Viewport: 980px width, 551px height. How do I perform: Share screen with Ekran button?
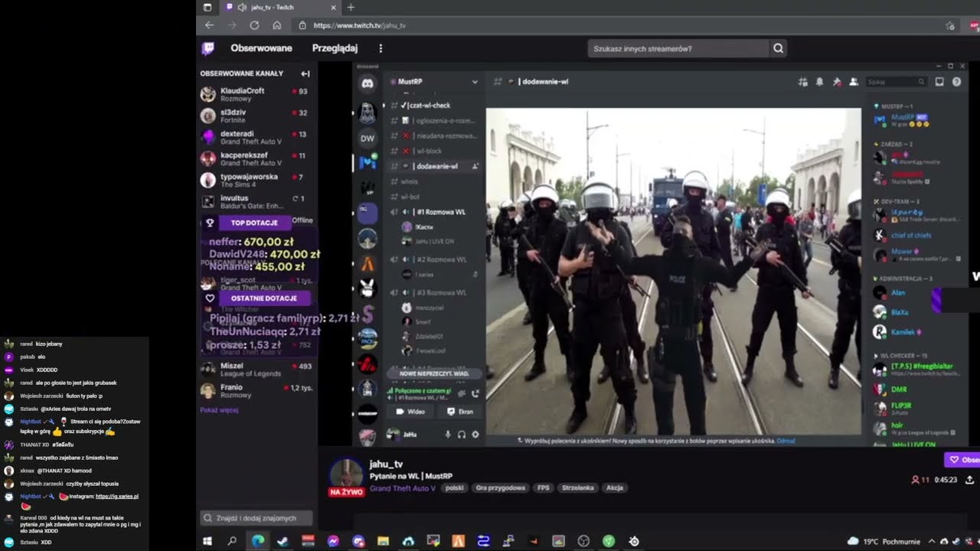[459, 412]
